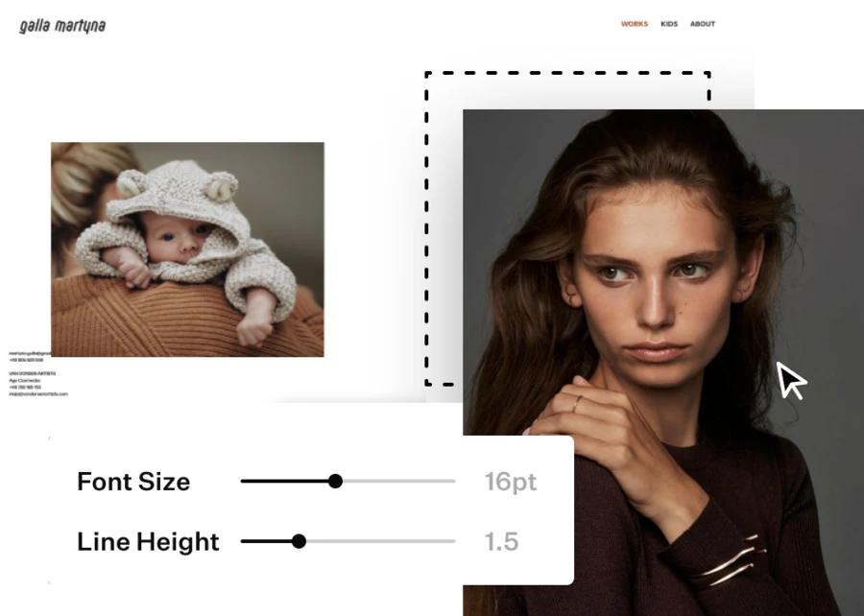
Task: Click the gmail contact email under photo
Action: click(x=30, y=353)
